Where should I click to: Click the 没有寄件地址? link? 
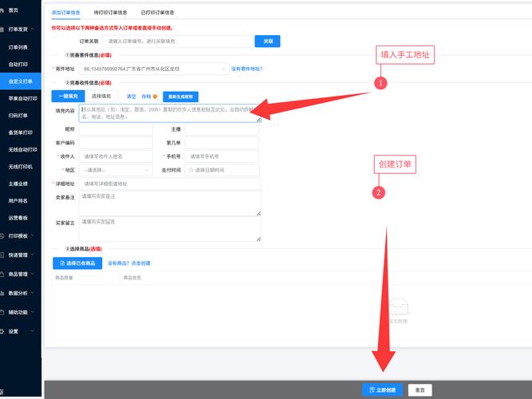click(246, 69)
